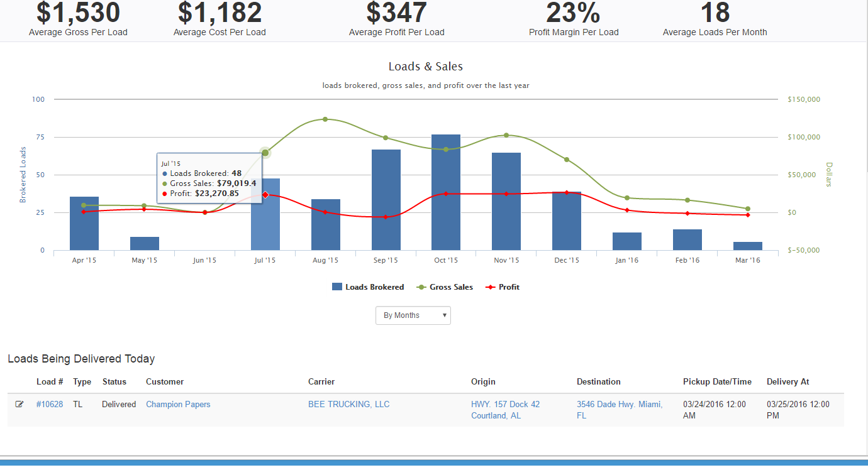The width and height of the screenshot is (868, 470).
Task: Click the Loads Brokered legend square icon
Action: pyautogui.click(x=336, y=287)
